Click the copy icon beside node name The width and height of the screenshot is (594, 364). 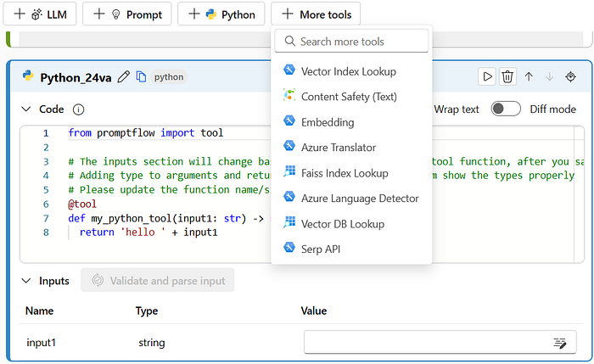tap(142, 76)
